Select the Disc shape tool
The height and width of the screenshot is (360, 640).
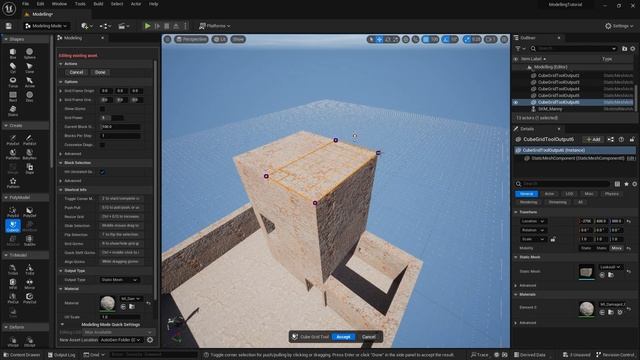(x=29, y=96)
